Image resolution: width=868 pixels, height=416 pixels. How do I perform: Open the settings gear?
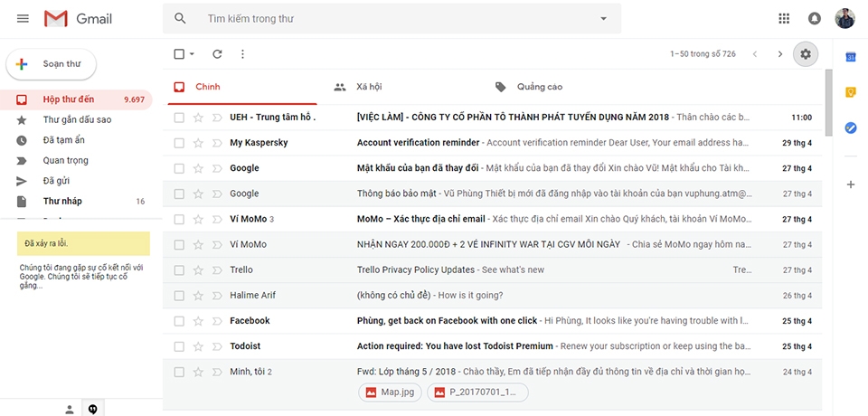point(806,53)
